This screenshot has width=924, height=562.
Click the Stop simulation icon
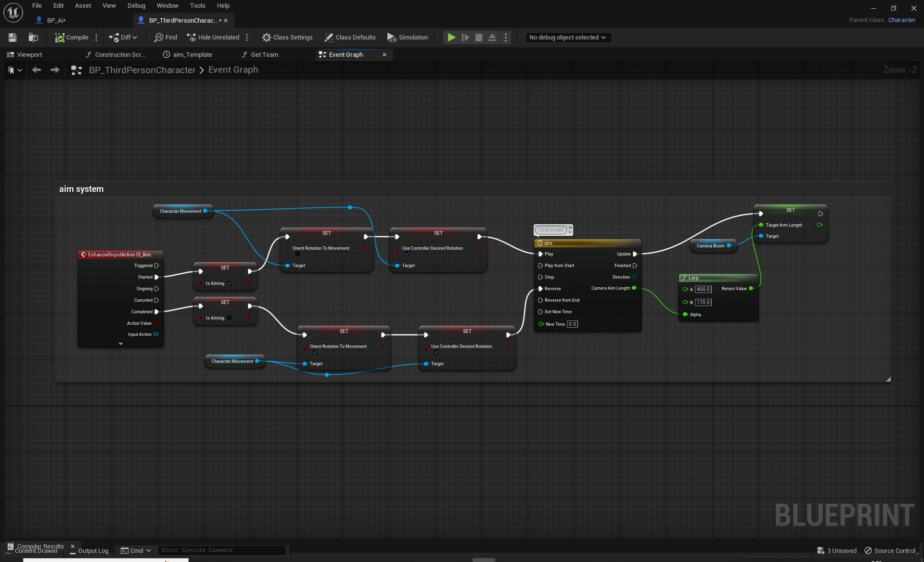tap(478, 38)
